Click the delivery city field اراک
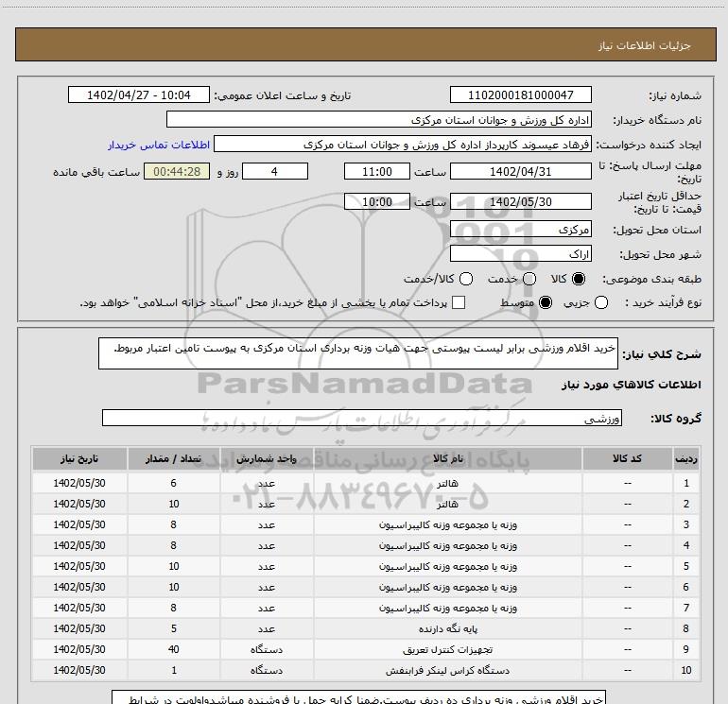The image size is (728, 704). (x=520, y=253)
